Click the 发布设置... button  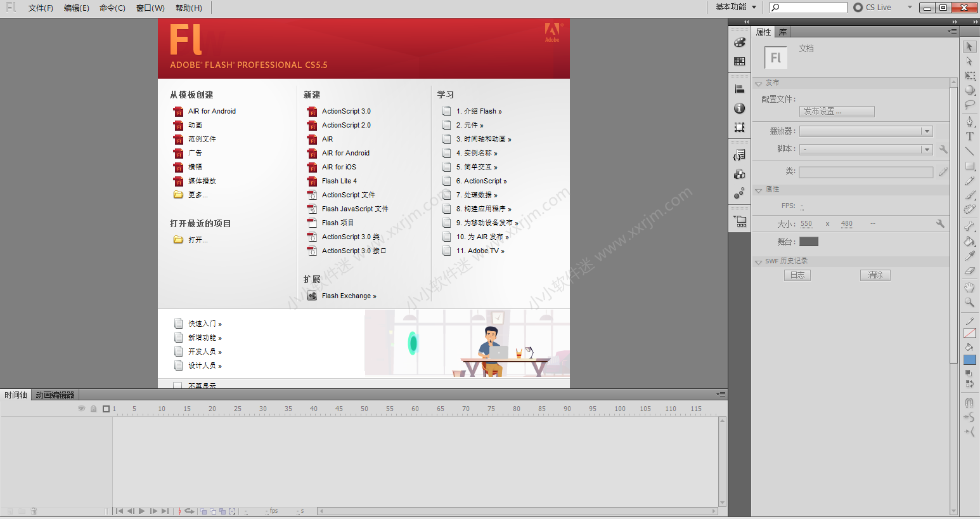coord(837,112)
